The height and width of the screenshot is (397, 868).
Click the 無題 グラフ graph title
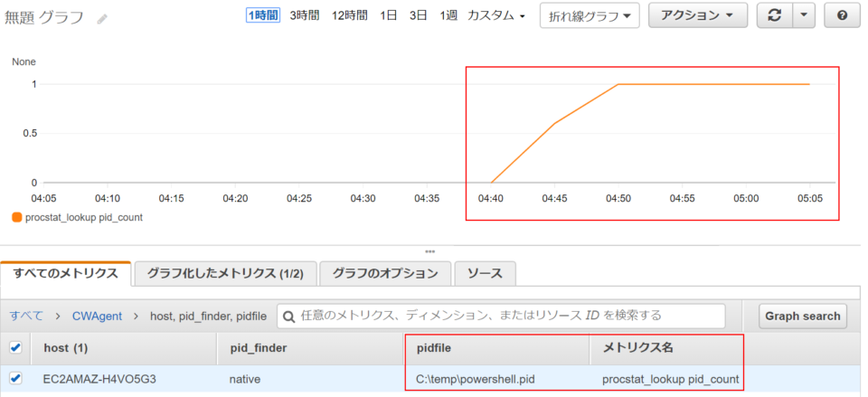coord(44,18)
